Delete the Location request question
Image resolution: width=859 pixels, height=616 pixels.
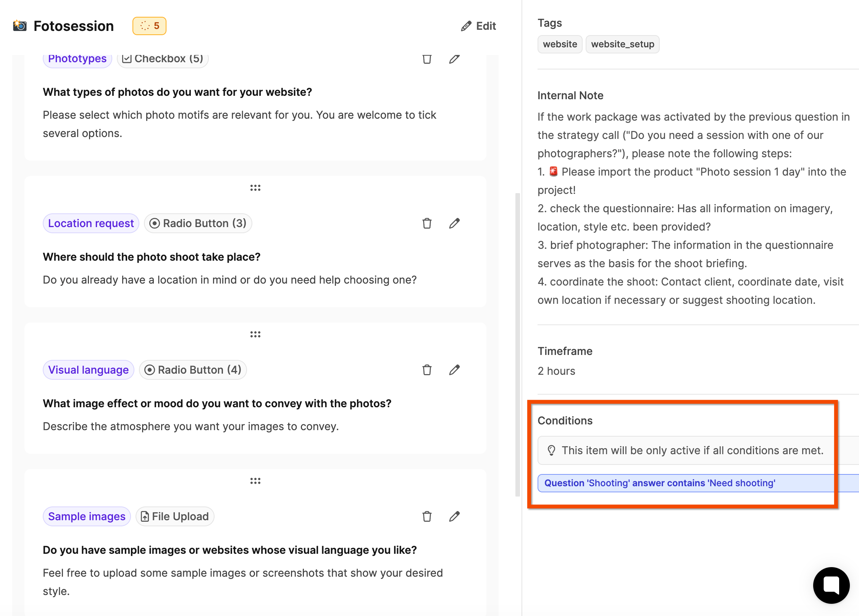(x=427, y=223)
